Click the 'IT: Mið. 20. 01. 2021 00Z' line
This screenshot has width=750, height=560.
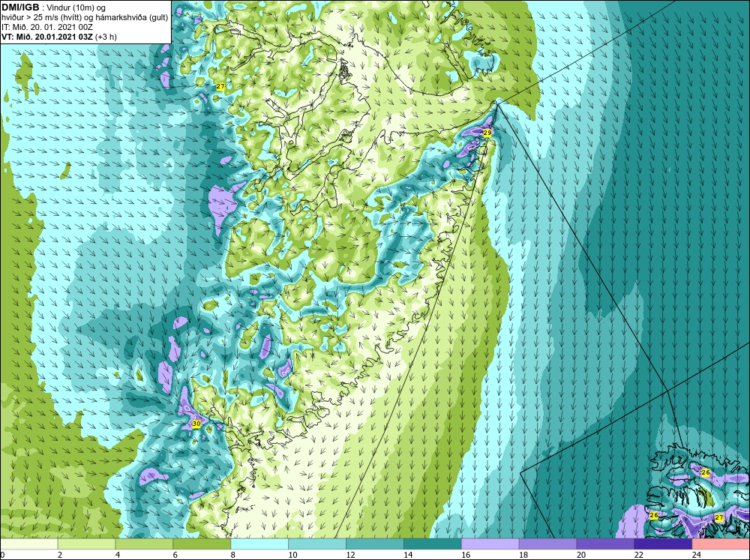(x=46, y=27)
